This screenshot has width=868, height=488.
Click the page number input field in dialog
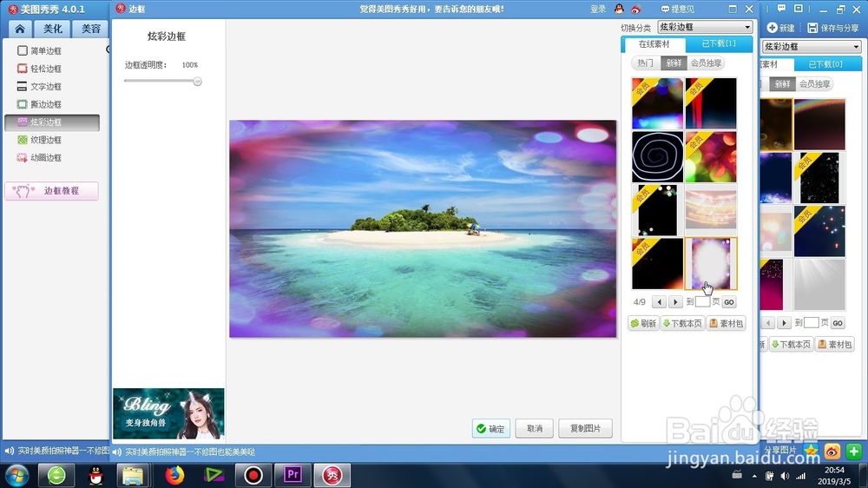(x=702, y=302)
